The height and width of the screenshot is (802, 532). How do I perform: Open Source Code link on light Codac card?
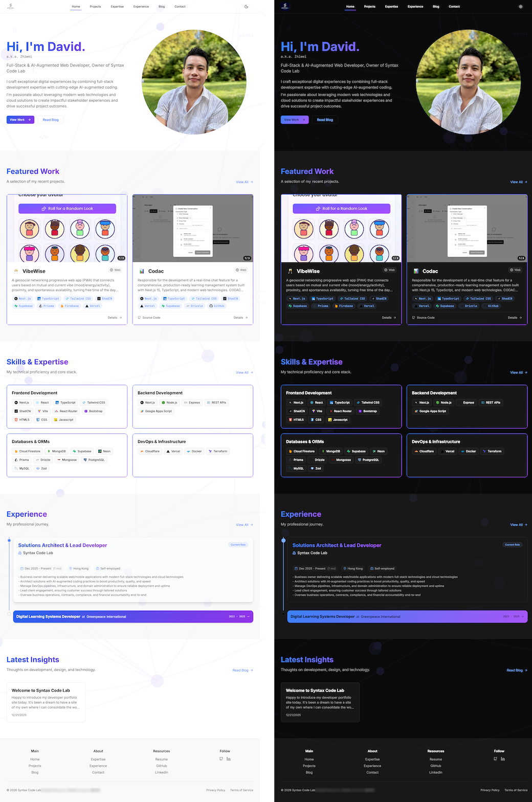point(149,318)
